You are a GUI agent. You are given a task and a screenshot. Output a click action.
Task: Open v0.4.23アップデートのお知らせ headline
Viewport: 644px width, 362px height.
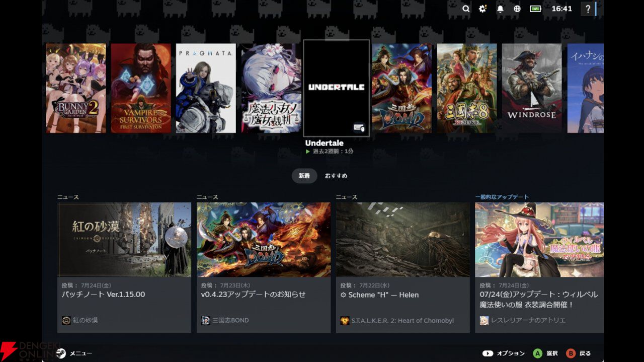point(254,295)
